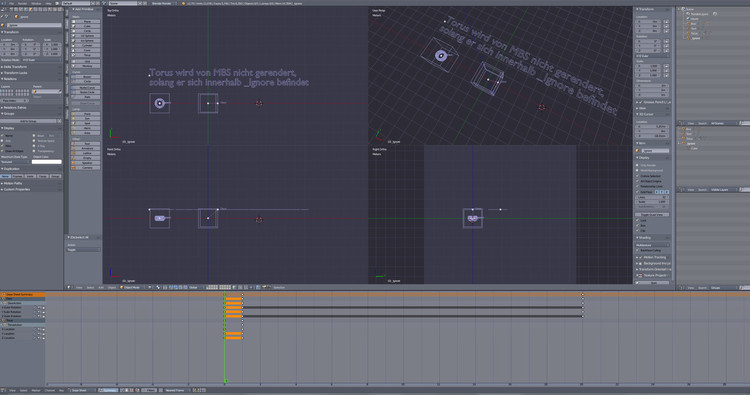This screenshot has width=750, height=395.
Task: Toggle Outline Selected checkbox
Action: [x=637, y=176]
